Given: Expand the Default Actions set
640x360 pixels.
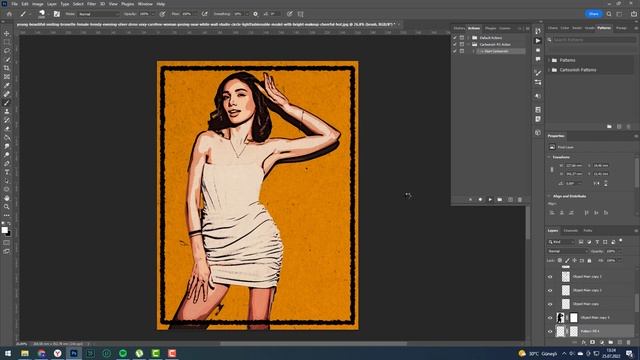Looking at the screenshot, I should [x=468, y=38].
